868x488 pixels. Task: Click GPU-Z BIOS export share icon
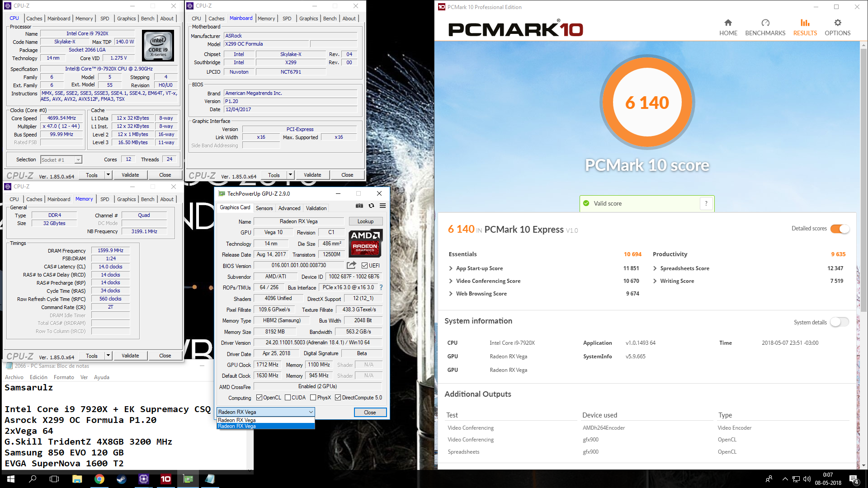coord(351,265)
